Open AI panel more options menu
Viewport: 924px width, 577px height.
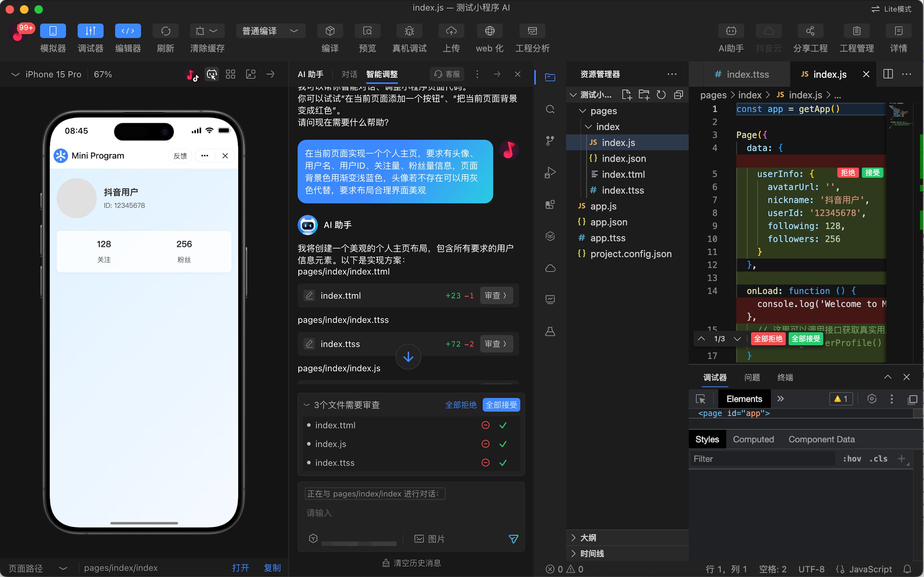pyautogui.click(x=477, y=74)
